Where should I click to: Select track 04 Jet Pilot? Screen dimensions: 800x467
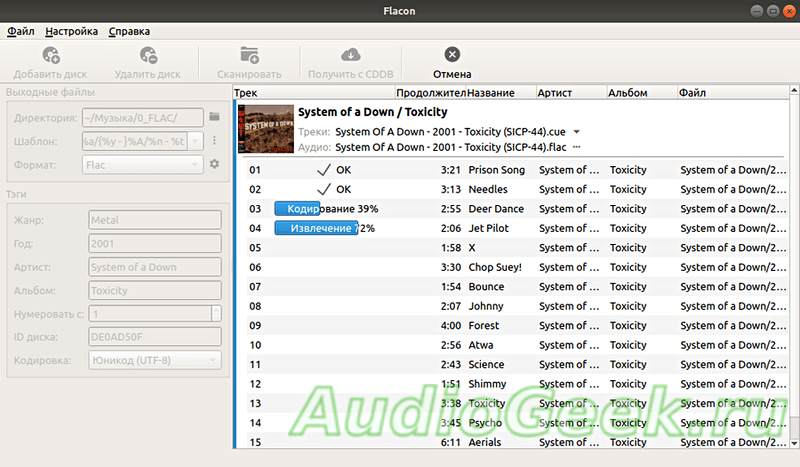(517, 228)
